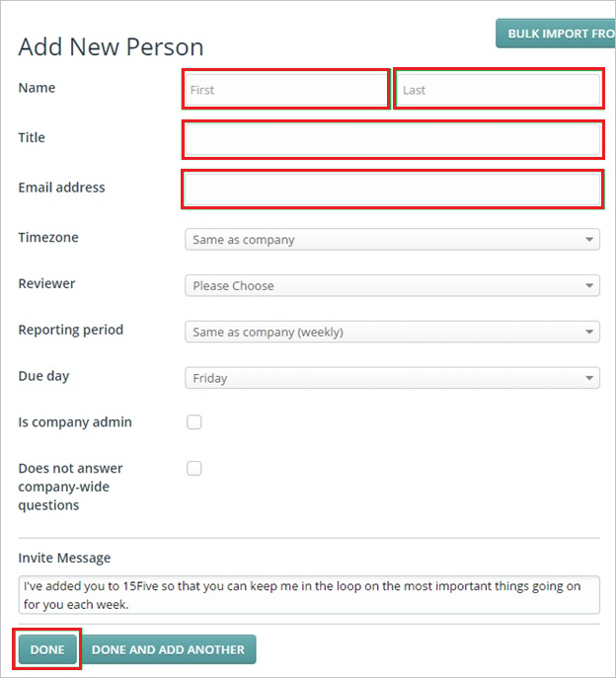This screenshot has height=678, width=616.
Task: Click the Last name input field
Action: [x=499, y=90]
